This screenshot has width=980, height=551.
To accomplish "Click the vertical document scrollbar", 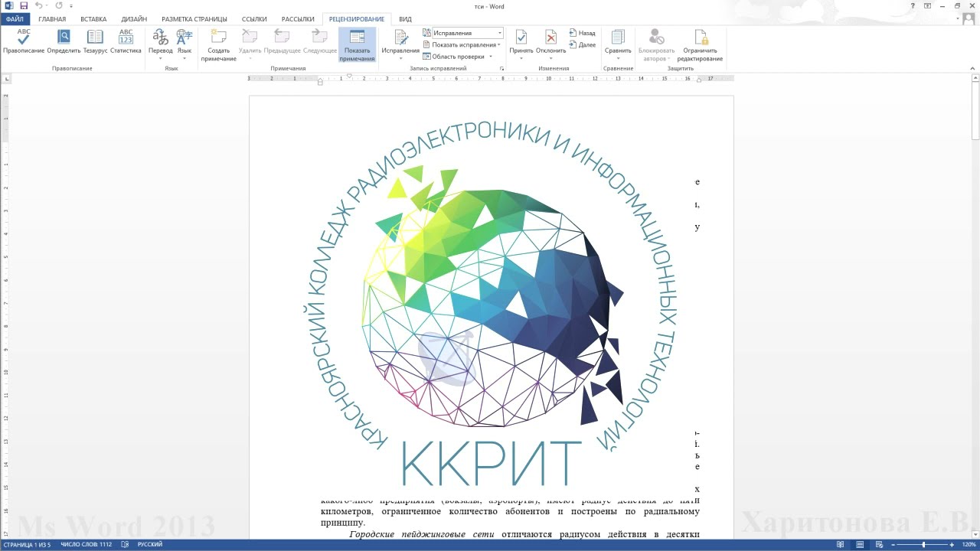I will coord(975,306).
